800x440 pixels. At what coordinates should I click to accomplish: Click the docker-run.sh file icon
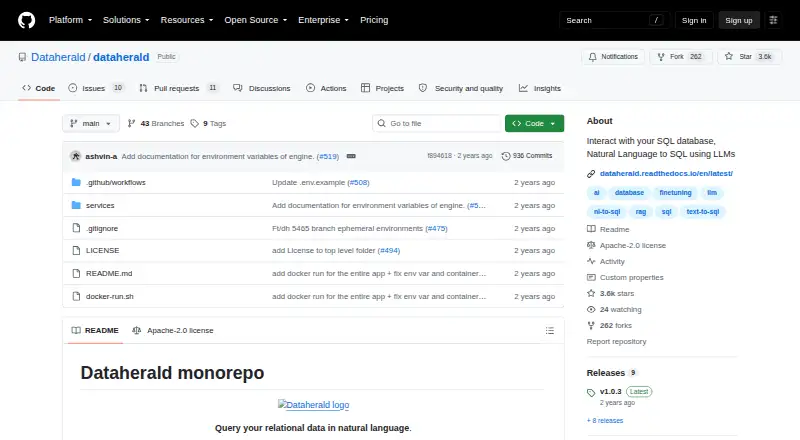76,296
